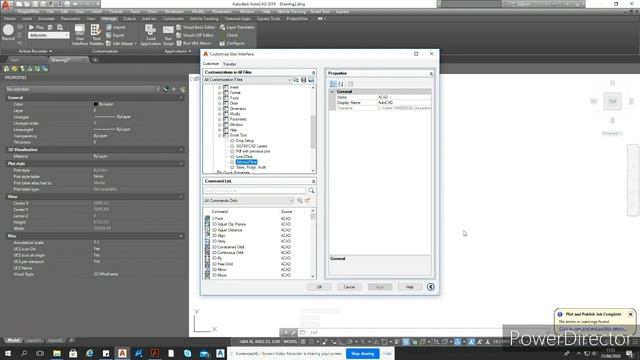640x360 pixels.
Task: Select the Customize tab in the dialog
Action: tap(211, 64)
